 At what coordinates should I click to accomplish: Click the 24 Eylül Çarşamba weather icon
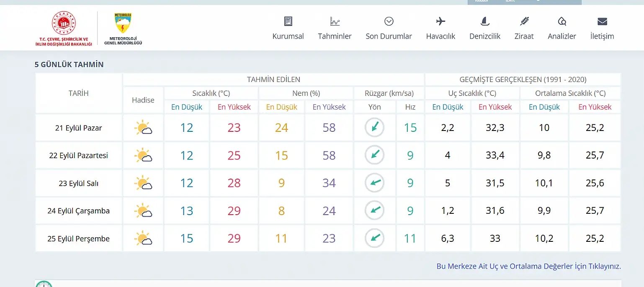coord(143,210)
